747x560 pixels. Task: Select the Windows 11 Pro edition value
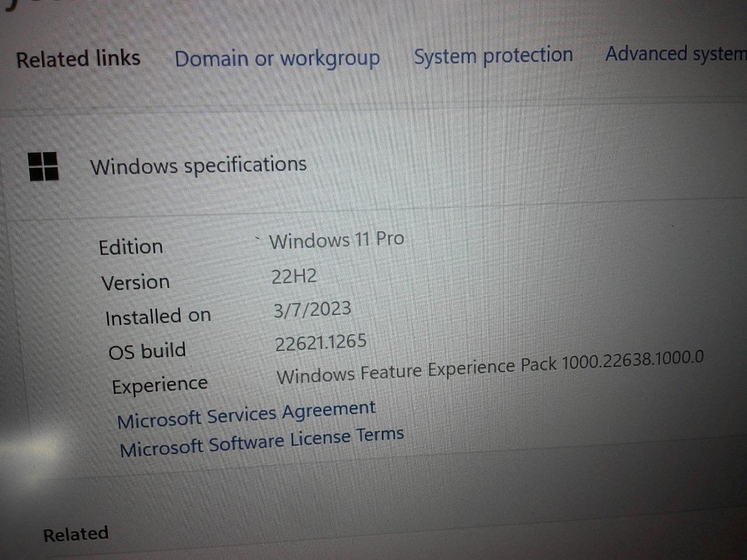(x=337, y=240)
